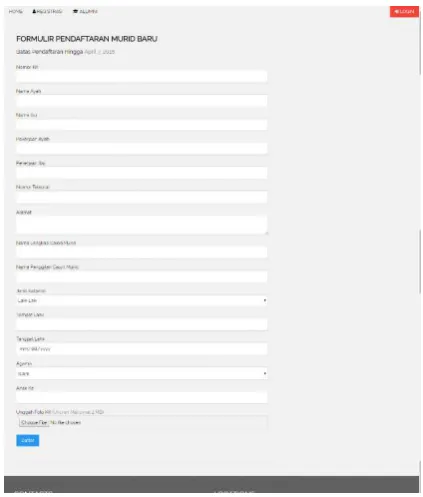
Task: Open the Registrasi menu item
Action: pyautogui.click(x=47, y=11)
